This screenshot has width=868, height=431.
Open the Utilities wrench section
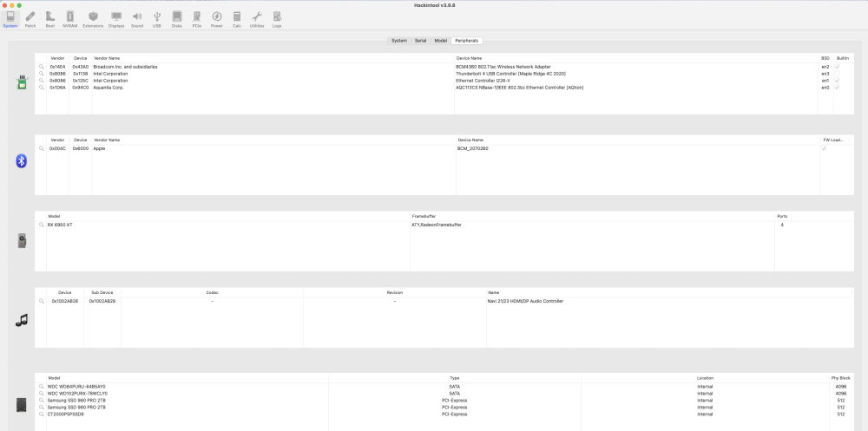(257, 19)
